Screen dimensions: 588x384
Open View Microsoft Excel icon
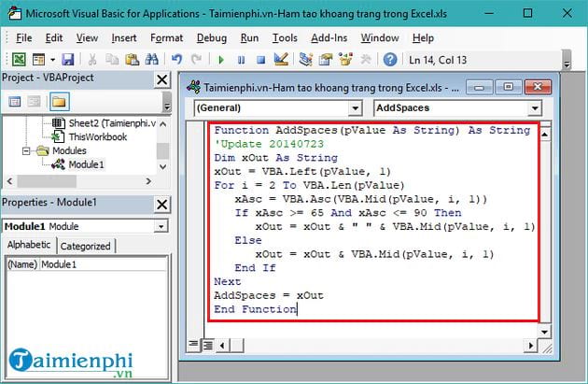click(19, 59)
